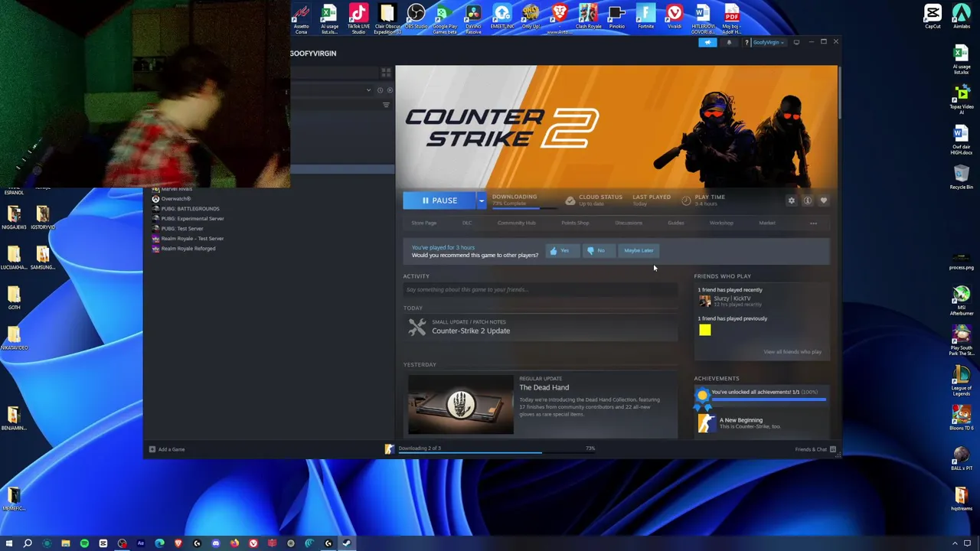Click the activity text field 'Say something about this game'
The image size is (980, 551).
pos(541,289)
